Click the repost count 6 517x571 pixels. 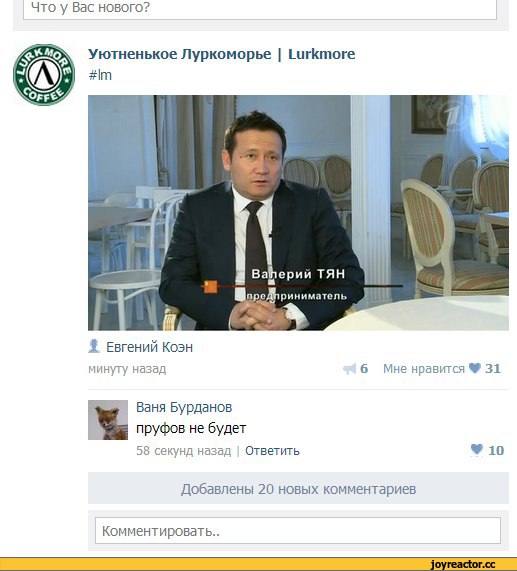pos(364,369)
